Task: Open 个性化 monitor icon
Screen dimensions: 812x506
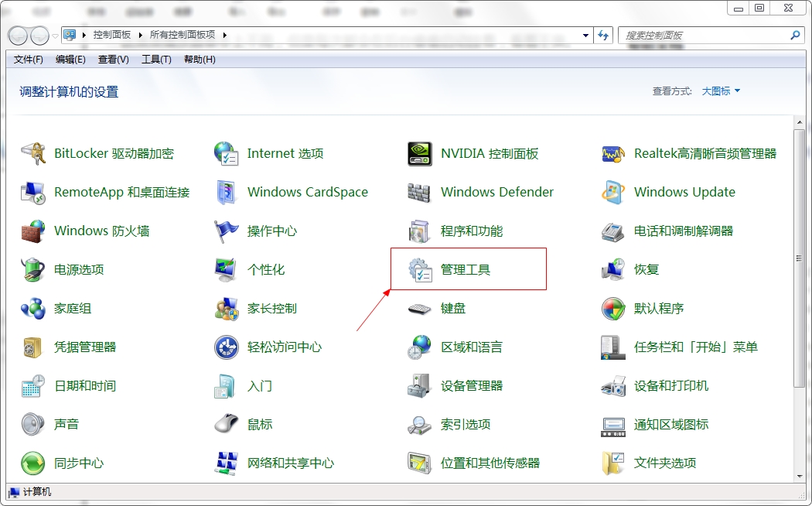Action: (x=227, y=269)
